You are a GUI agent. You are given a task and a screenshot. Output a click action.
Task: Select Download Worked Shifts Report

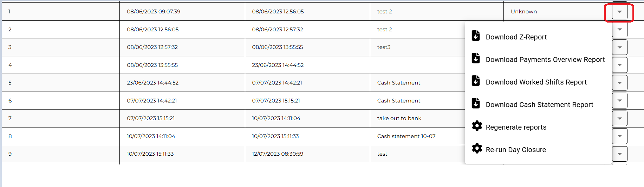pos(536,82)
